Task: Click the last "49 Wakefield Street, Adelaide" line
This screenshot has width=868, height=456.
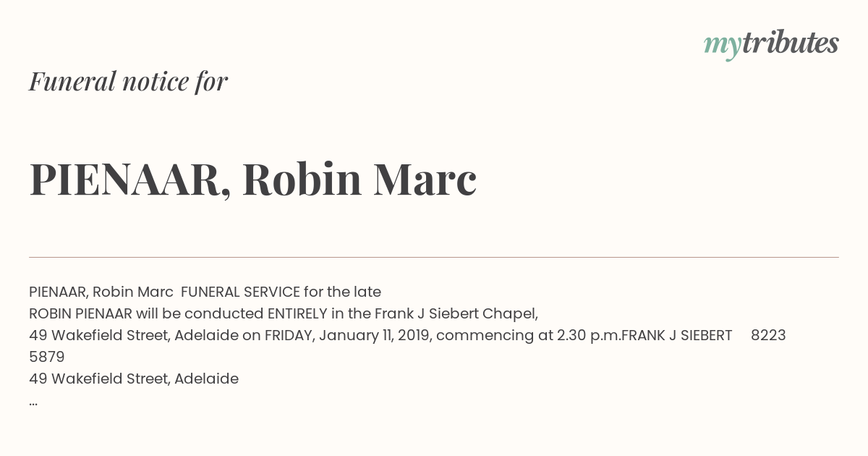Action: (134, 379)
